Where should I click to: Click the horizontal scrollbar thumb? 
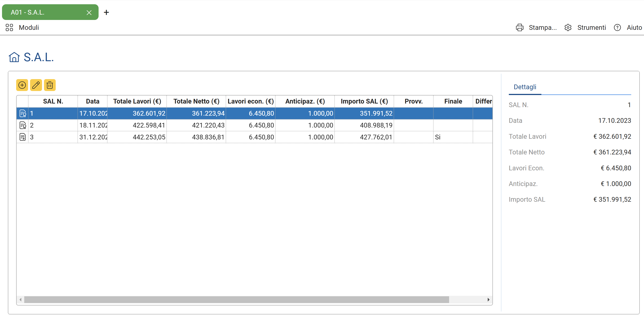click(236, 299)
